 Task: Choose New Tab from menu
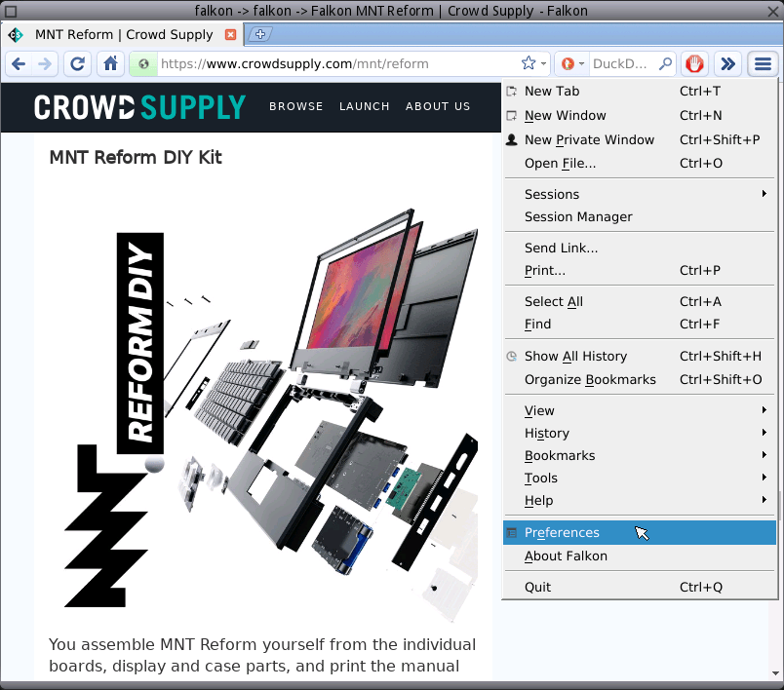pos(640,91)
